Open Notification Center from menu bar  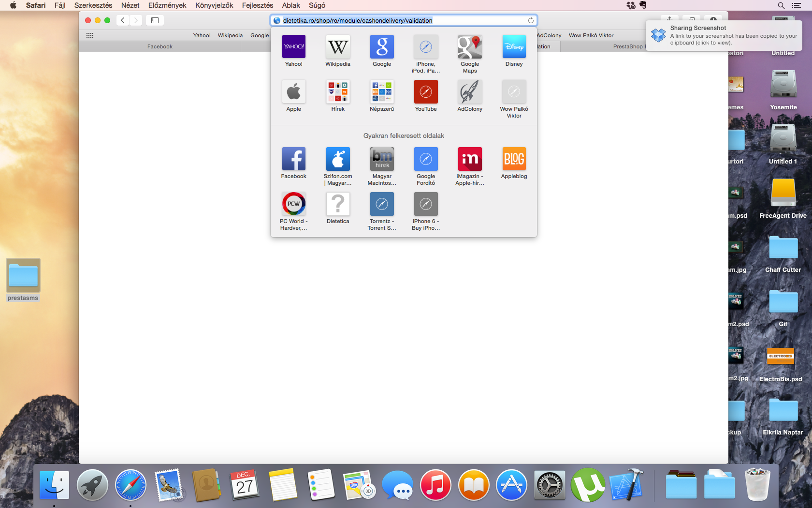(797, 5)
